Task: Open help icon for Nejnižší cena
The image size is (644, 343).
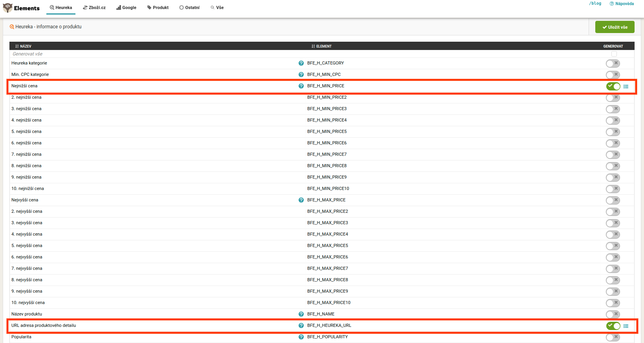Action: point(301,86)
